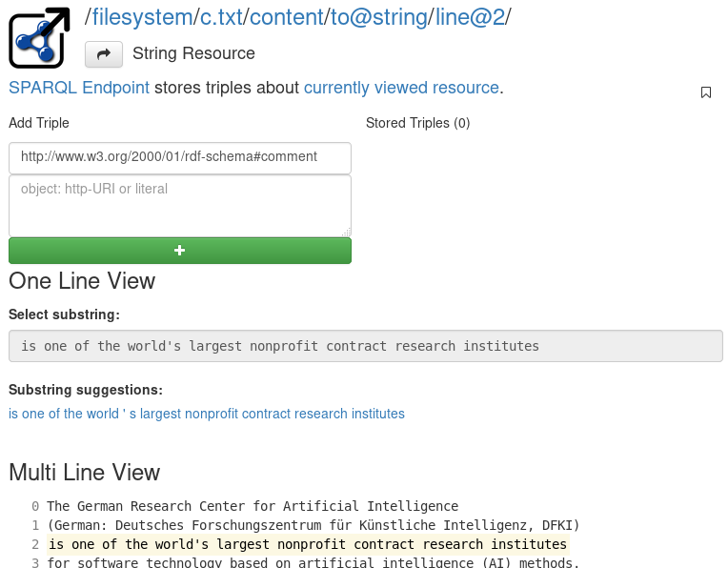This screenshot has width=728, height=568.
Task: Click the share arrow button
Action: pyautogui.click(x=104, y=54)
